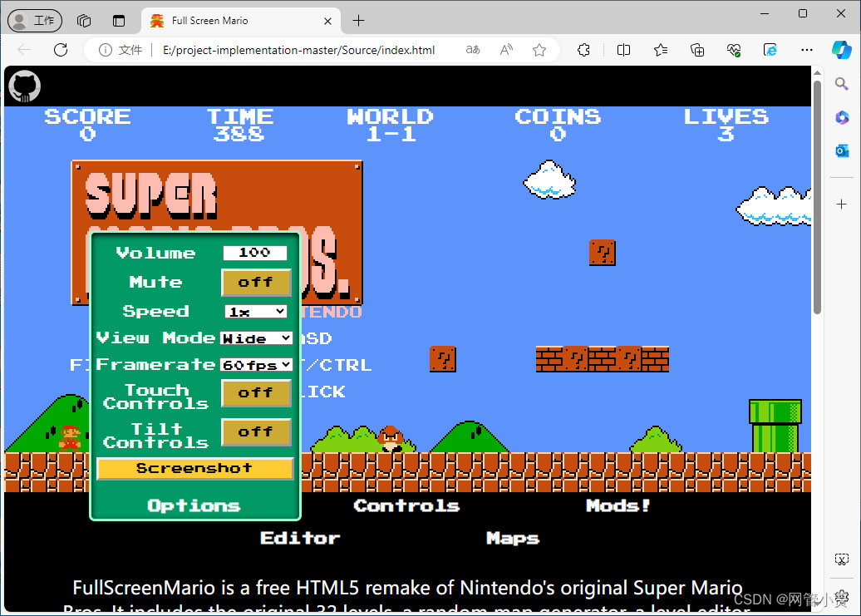Click the WORLD 1-1 indicator text

click(391, 126)
